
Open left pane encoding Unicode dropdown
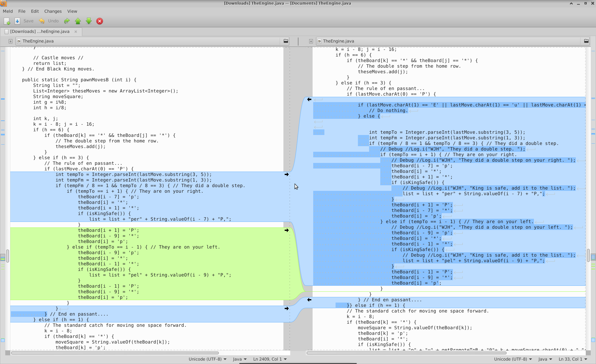click(207, 359)
